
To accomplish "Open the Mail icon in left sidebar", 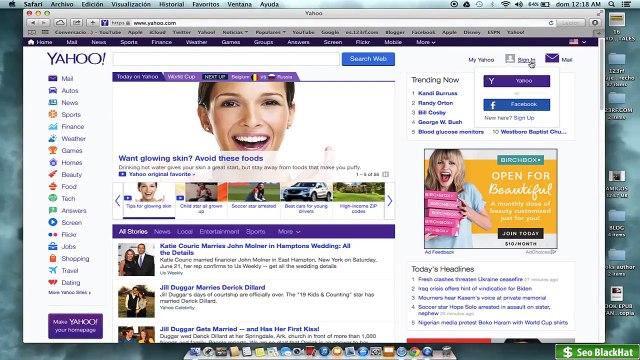I will pos(53,78).
